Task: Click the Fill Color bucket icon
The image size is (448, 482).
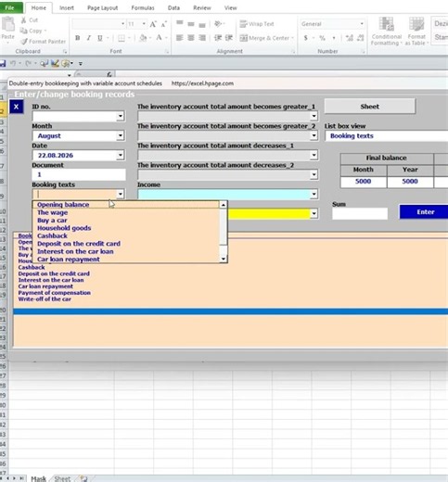Action: 143,38
